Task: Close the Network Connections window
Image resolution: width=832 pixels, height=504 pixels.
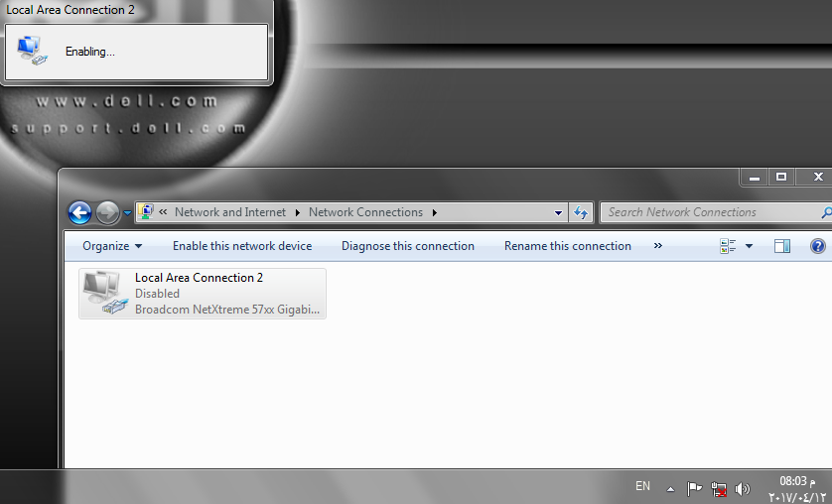Action: point(818,178)
